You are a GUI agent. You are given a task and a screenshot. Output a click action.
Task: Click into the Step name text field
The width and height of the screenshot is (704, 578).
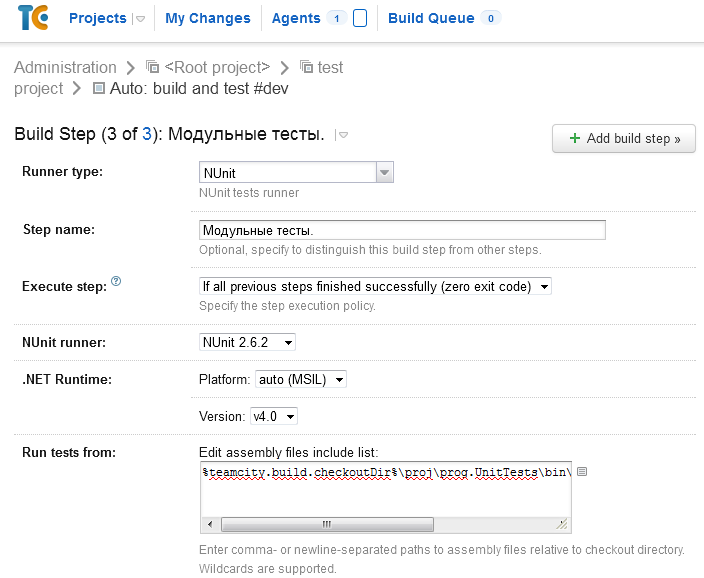[402, 230]
